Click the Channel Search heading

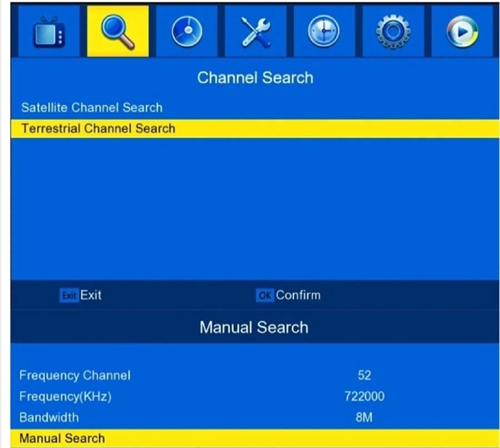coord(255,78)
